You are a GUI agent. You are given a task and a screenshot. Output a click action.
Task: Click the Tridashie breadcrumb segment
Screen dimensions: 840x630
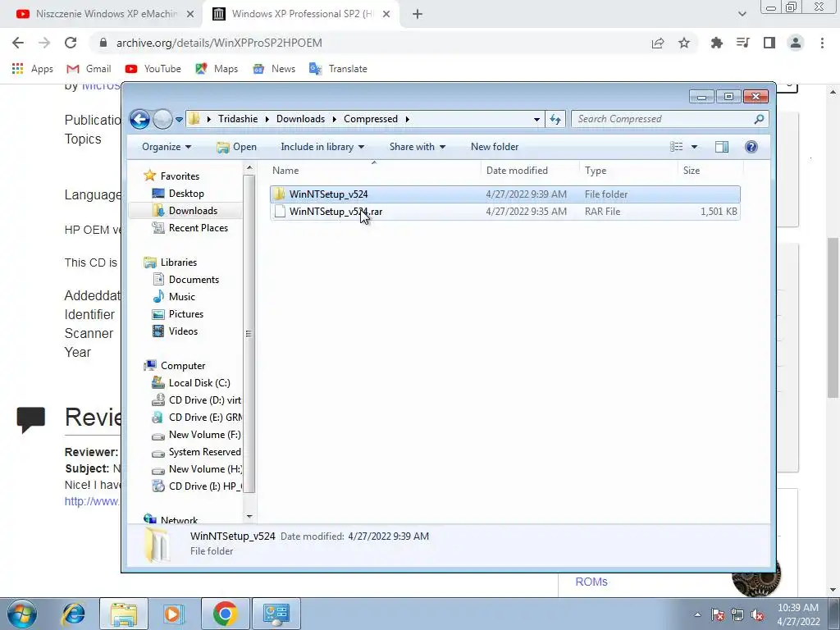coord(237,119)
